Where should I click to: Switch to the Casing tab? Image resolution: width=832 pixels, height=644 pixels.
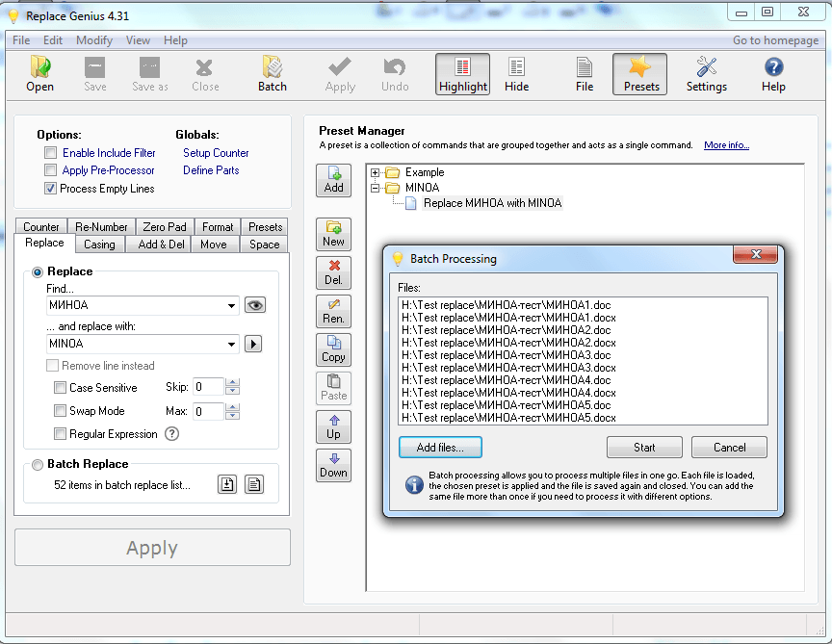point(99,245)
